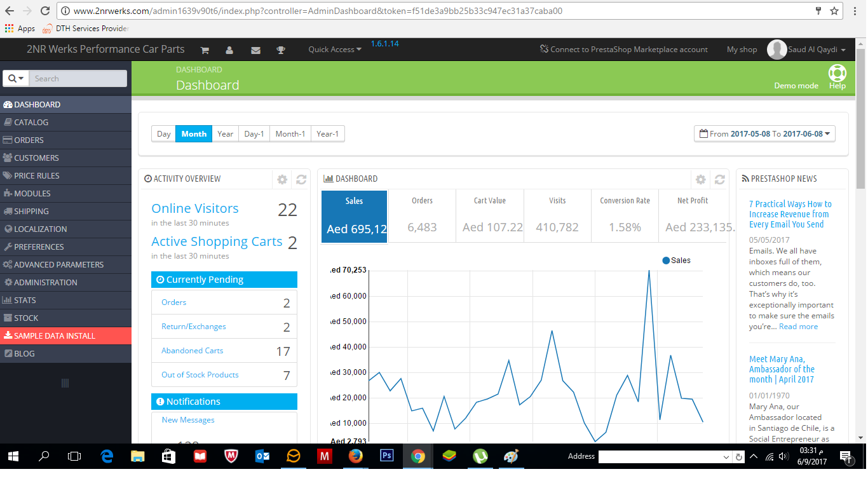Open the My shop link
The image size is (868, 488).
742,50
